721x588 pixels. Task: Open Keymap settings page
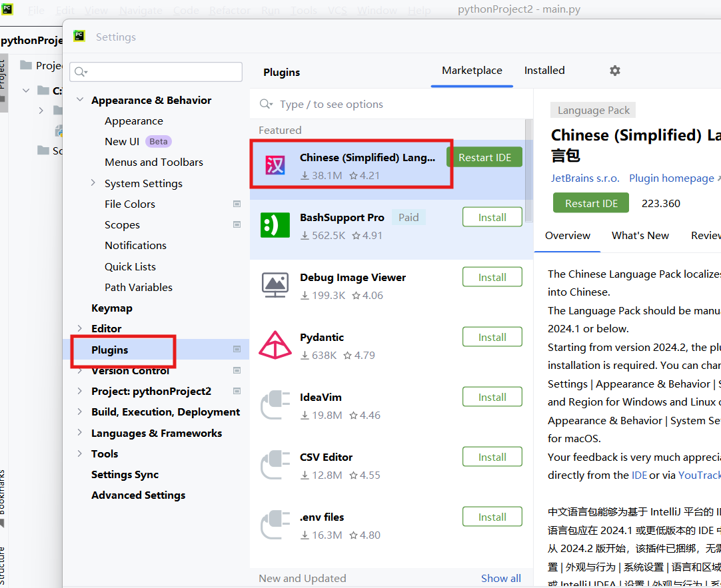(112, 308)
